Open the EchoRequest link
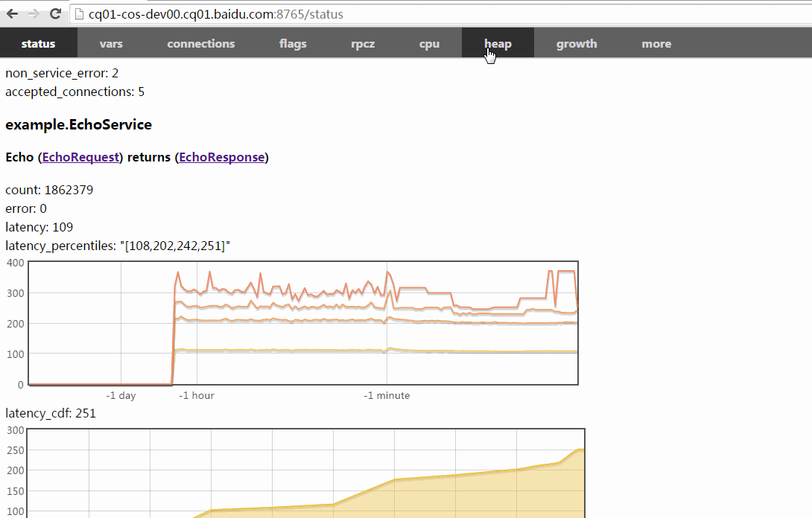 point(80,157)
